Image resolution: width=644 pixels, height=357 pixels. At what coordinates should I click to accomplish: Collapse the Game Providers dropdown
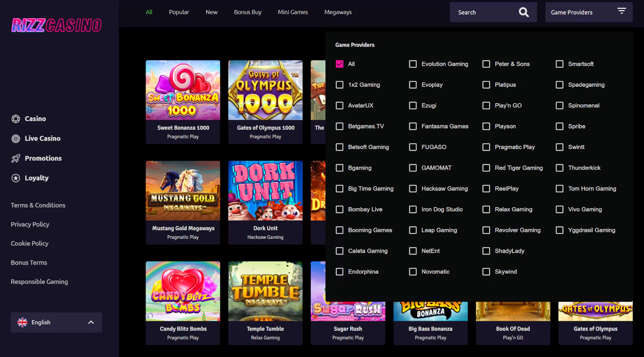pos(589,12)
